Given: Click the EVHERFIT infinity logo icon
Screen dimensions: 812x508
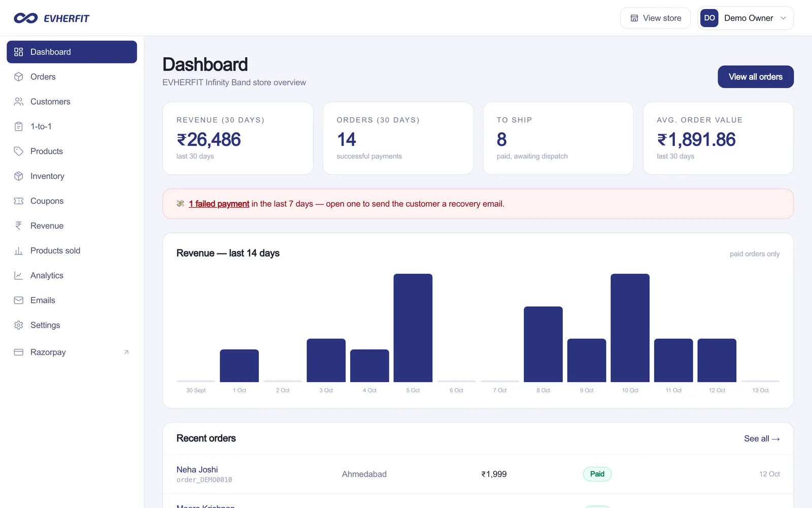Looking at the screenshot, I should [25, 18].
